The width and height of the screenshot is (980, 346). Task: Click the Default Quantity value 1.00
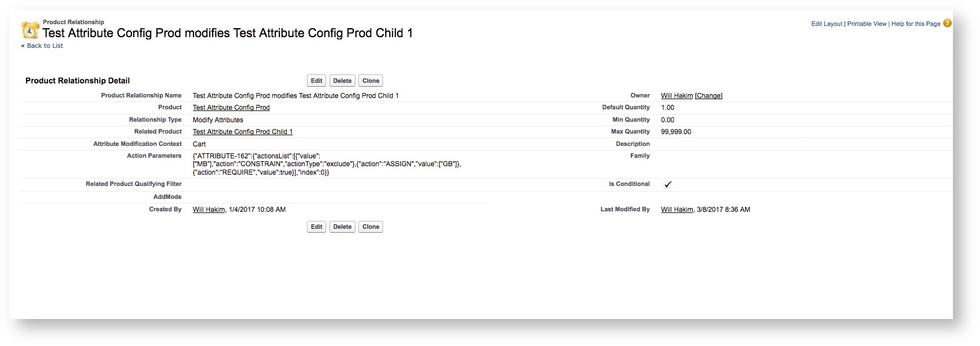pos(667,108)
